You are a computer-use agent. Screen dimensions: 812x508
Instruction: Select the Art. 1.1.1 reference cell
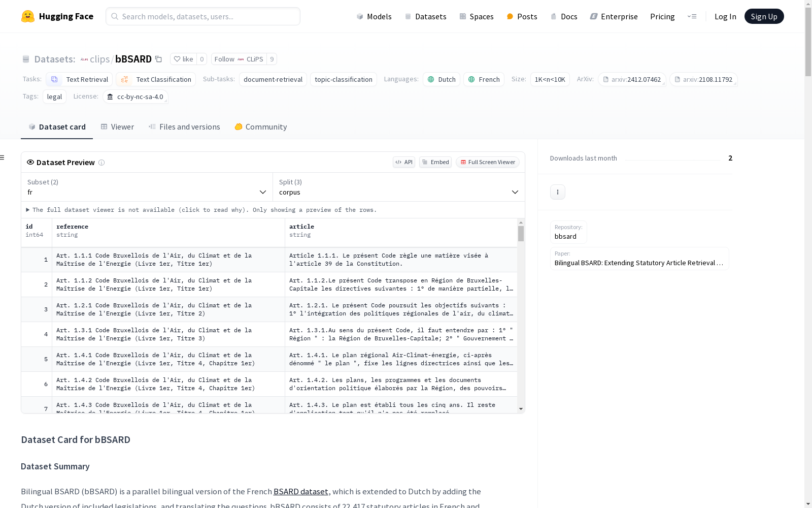tap(168, 260)
